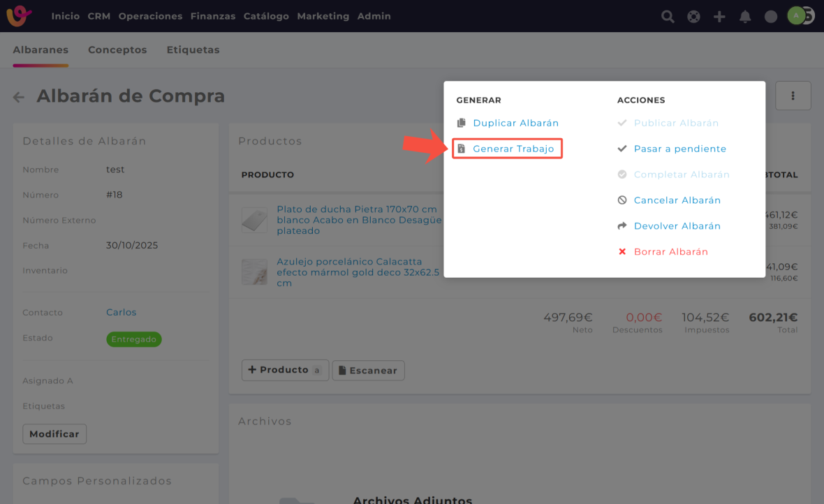Open the three-dot options menu button
This screenshot has height=504, width=824.
pyautogui.click(x=793, y=96)
